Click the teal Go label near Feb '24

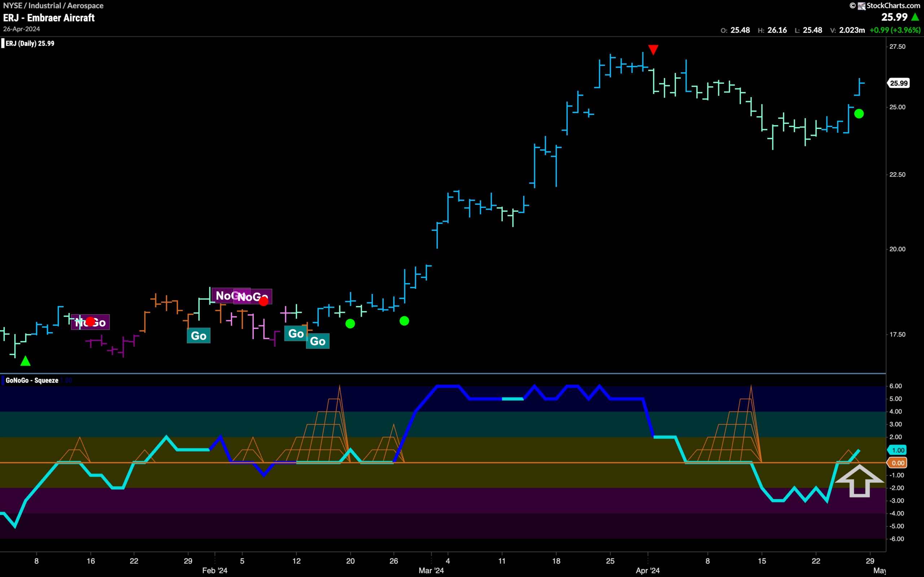[x=199, y=336]
